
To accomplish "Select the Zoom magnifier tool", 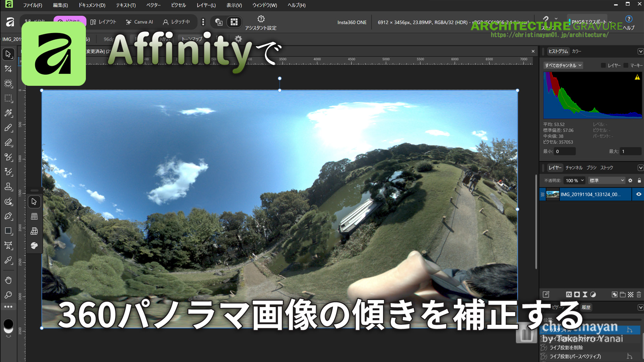I will click(x=8, y=295).
